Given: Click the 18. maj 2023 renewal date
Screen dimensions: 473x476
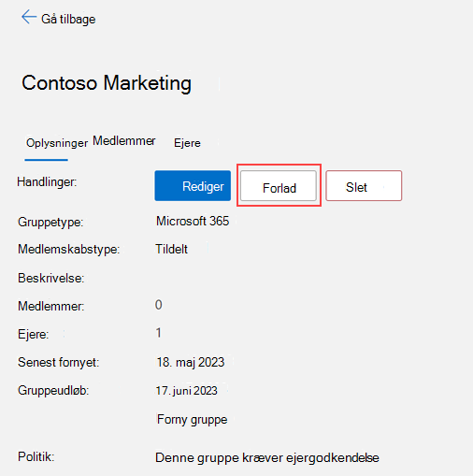Looking at the screenshot, I should [191, 362].
